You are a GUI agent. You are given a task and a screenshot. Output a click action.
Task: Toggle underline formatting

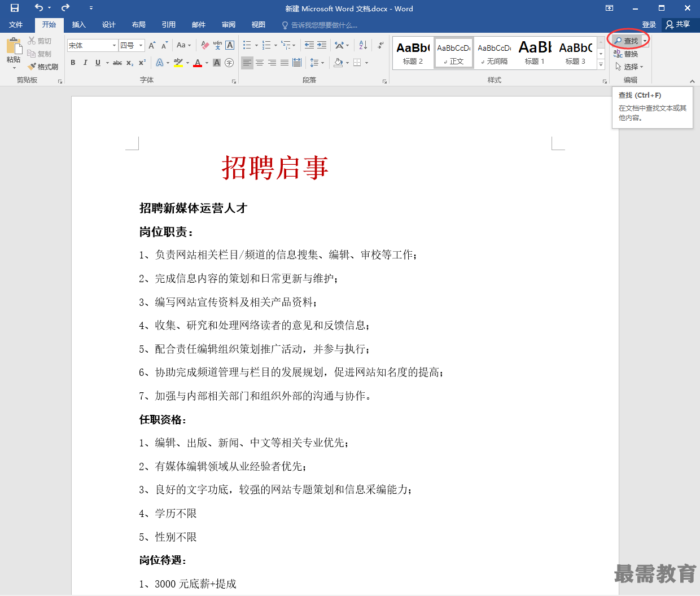[x=98, y=63]
